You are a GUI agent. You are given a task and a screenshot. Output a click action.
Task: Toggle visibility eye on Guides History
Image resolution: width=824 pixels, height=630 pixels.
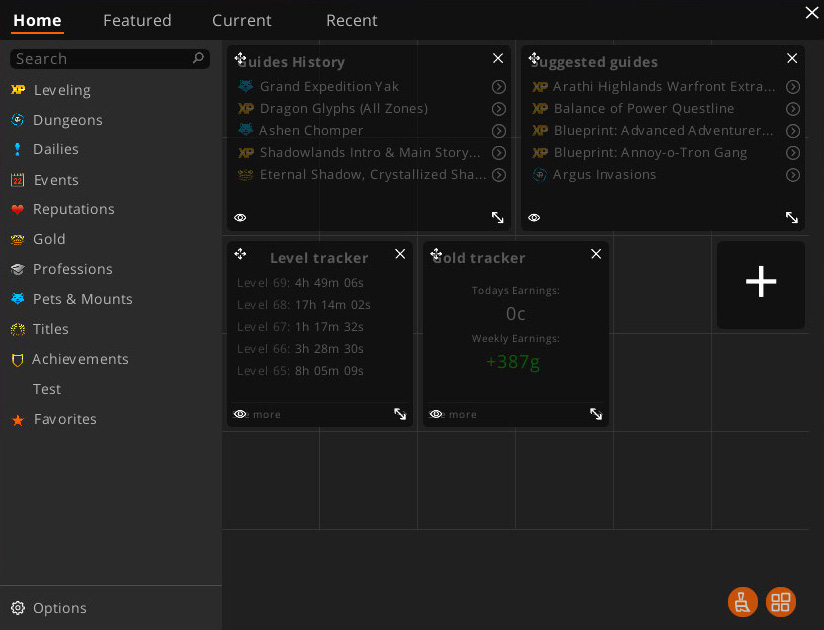tap(240, 218)
